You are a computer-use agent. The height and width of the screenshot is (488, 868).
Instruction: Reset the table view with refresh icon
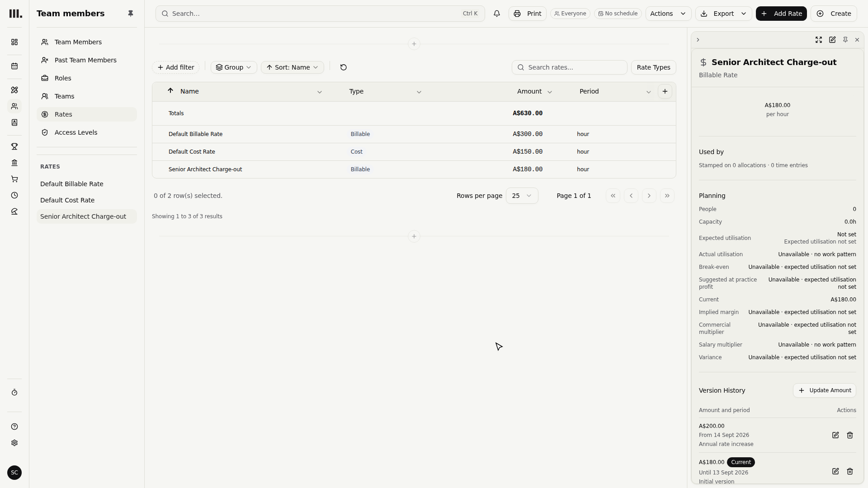[344, 67]
